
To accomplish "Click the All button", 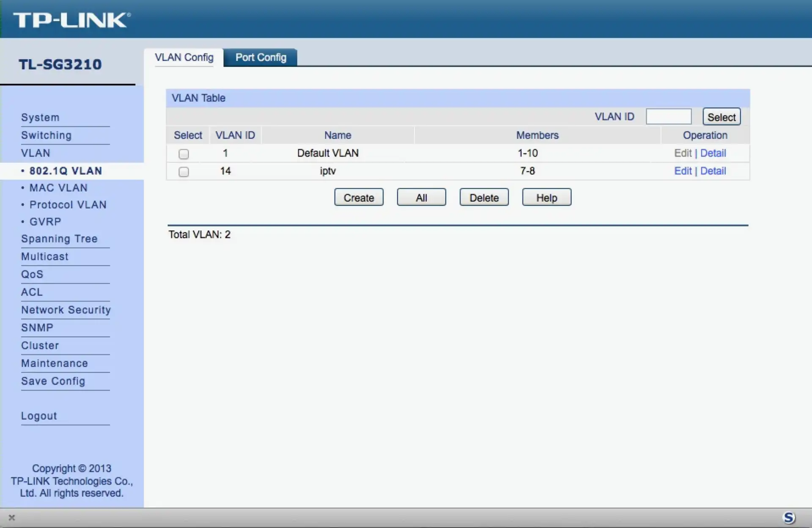I will pyautogui.click(x=421, y=198).
